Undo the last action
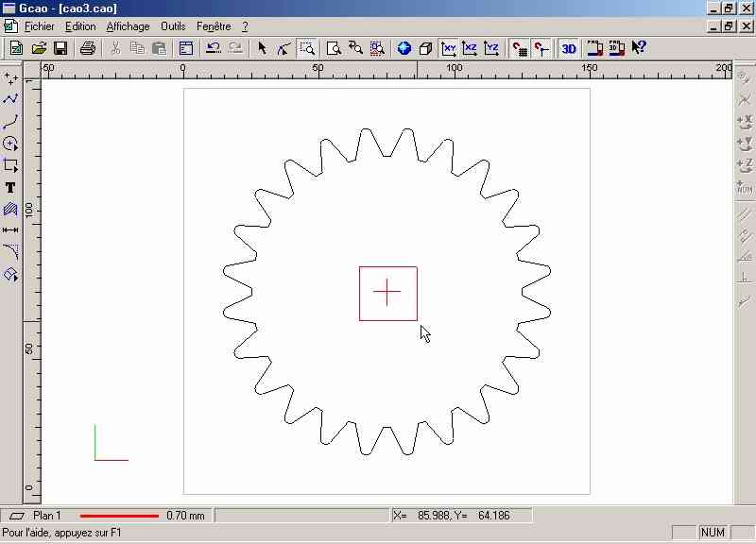Image resolution: width=756 pixels, height=544 pixels. 213,48
